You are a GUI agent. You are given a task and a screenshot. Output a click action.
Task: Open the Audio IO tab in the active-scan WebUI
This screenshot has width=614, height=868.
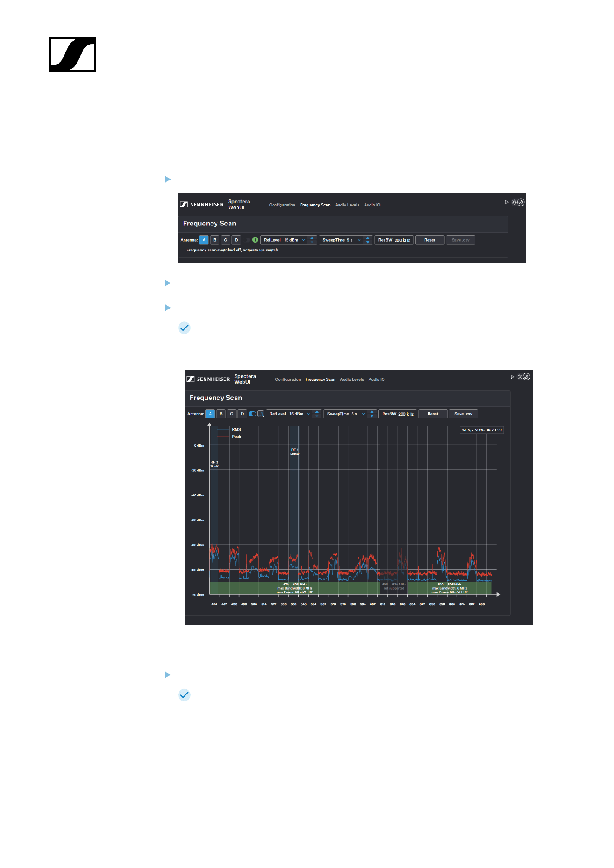pos(377,379)
